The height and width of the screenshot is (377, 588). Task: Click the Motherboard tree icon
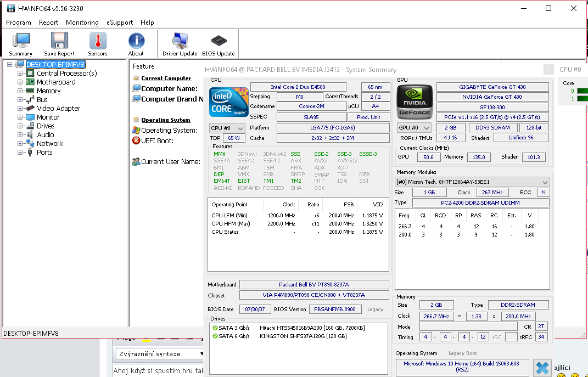tap(30, 82)
